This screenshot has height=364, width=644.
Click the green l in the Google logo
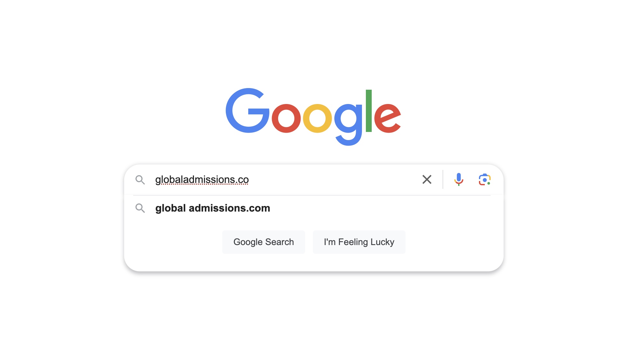point(369,111)
